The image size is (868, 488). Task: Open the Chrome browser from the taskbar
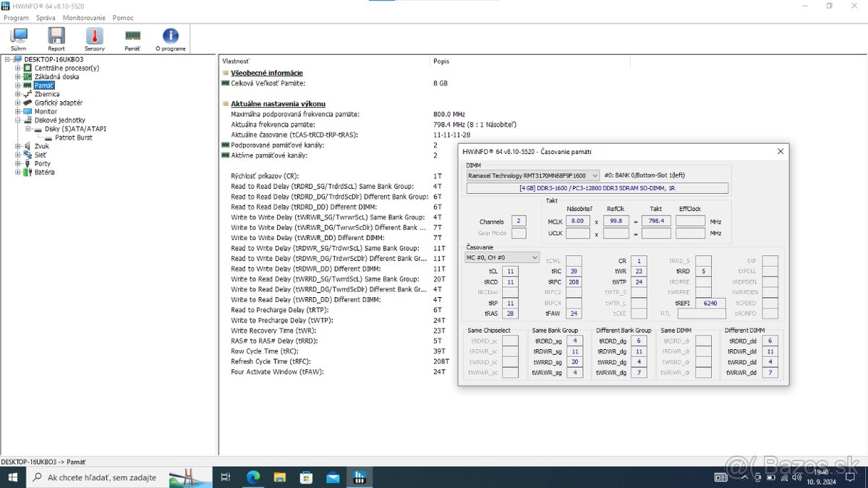coord(253,477)
